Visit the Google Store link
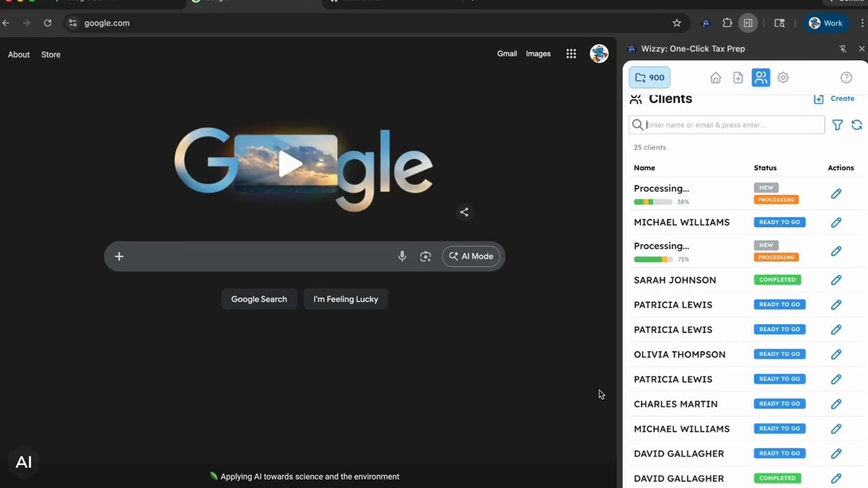Screen dimensions: 868x488 tap(51, 54)
